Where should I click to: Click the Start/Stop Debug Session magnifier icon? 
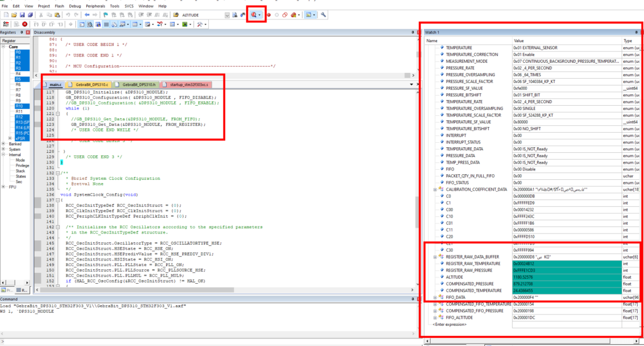point(254,15)
